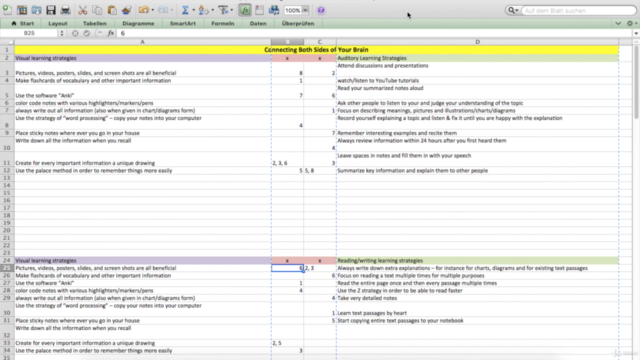
Task: Click cell 'Take very detailed notes'
Action: [x=477, y=298]
